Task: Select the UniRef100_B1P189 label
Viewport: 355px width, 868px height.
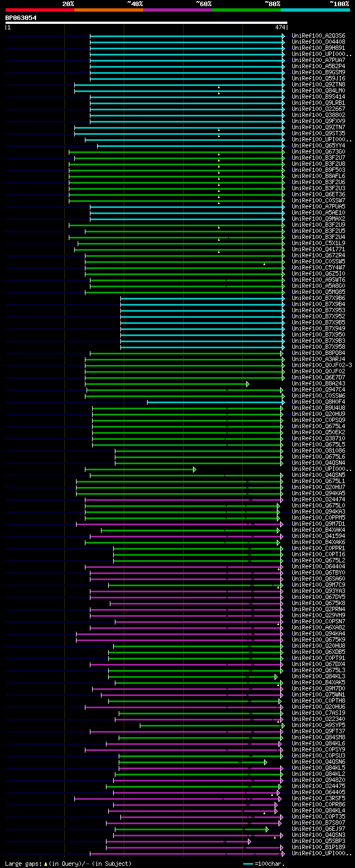Action: coord(319,847)
